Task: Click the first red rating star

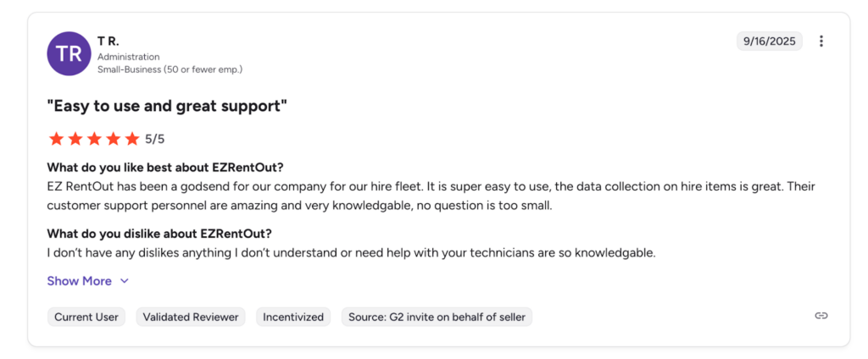Action: [x=56, y=139]
